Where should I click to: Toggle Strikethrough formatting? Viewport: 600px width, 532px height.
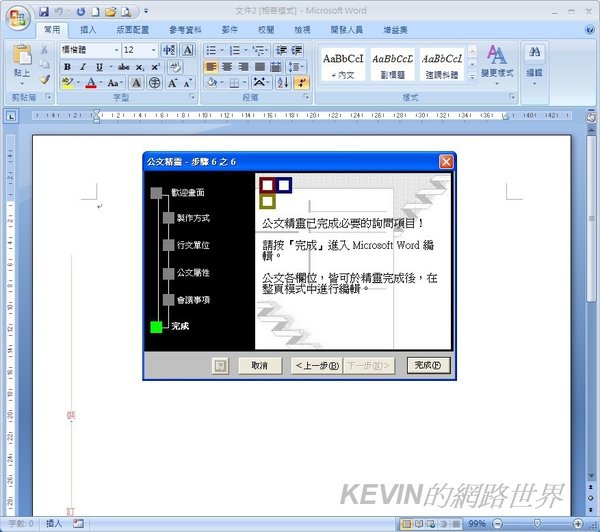click(x=123, y=67)
